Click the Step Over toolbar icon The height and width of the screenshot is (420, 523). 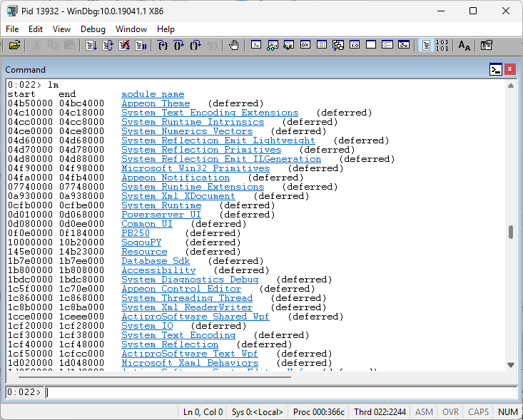click(178, 45)
